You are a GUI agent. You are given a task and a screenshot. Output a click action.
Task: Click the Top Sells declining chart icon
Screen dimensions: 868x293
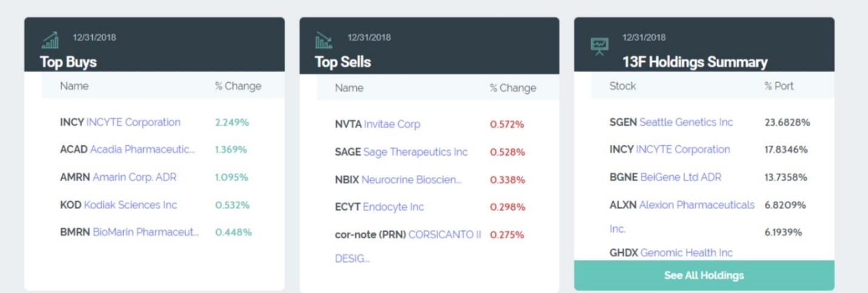coord(324,41)
